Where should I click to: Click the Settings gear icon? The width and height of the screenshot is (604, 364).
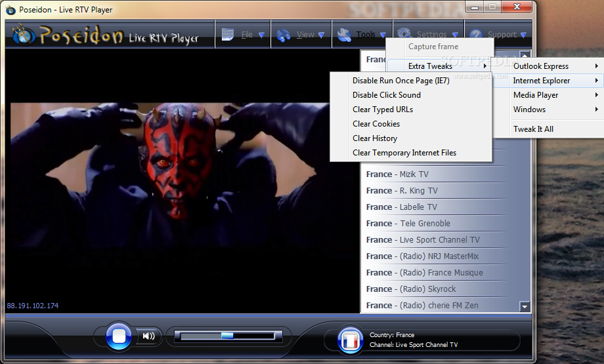coord(404,33)
